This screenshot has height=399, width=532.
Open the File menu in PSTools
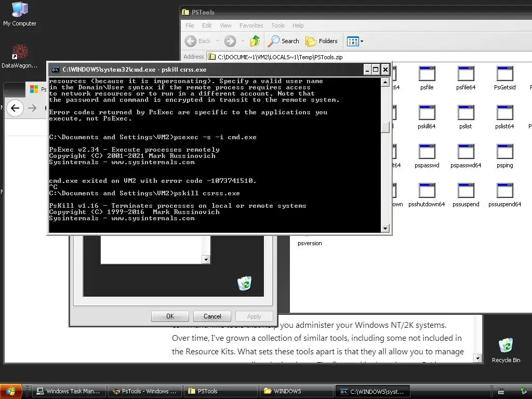pyautogui.click(x=190, y=25)
